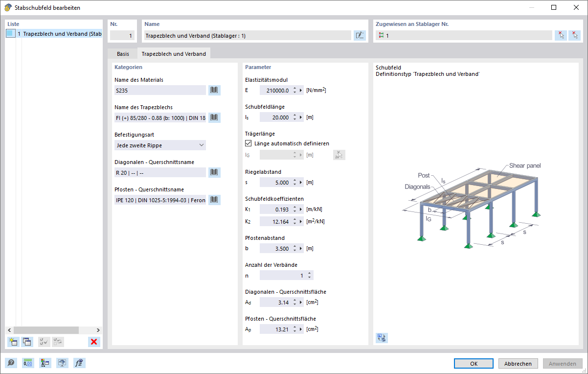Click the Name text field
Screen dimensions: 588x374
click(x=247, y=35)
